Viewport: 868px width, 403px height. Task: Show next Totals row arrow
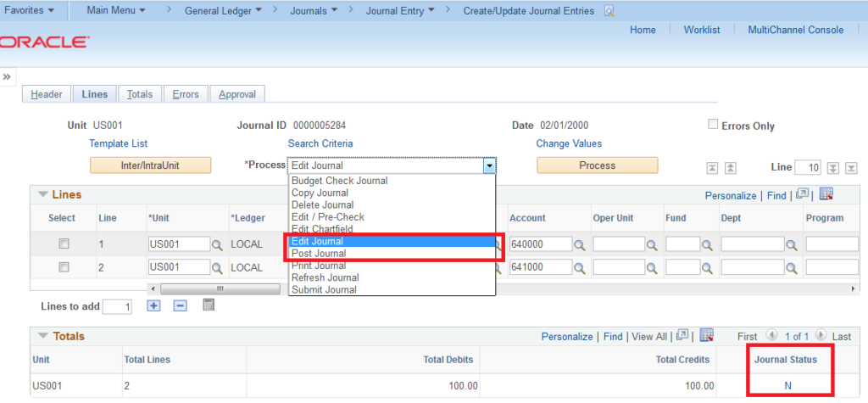[x=821, y=335]
